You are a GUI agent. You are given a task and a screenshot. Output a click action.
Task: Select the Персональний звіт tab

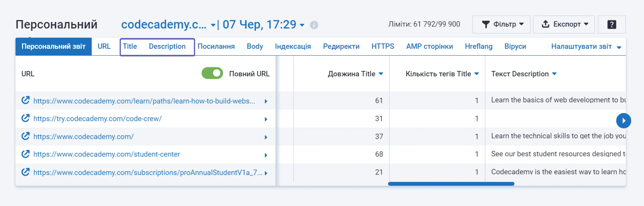pyautogui.click(x=53, y=46)
